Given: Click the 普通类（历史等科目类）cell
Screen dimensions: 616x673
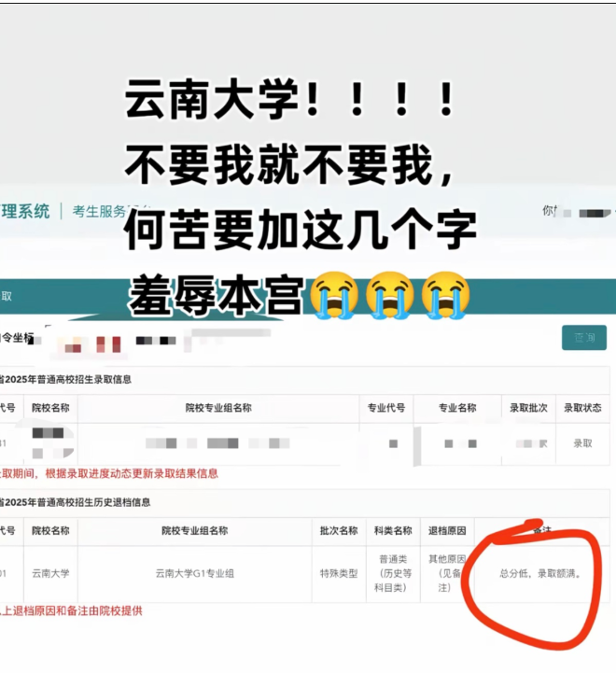Looking at the screenshot, I should [393, 573].
